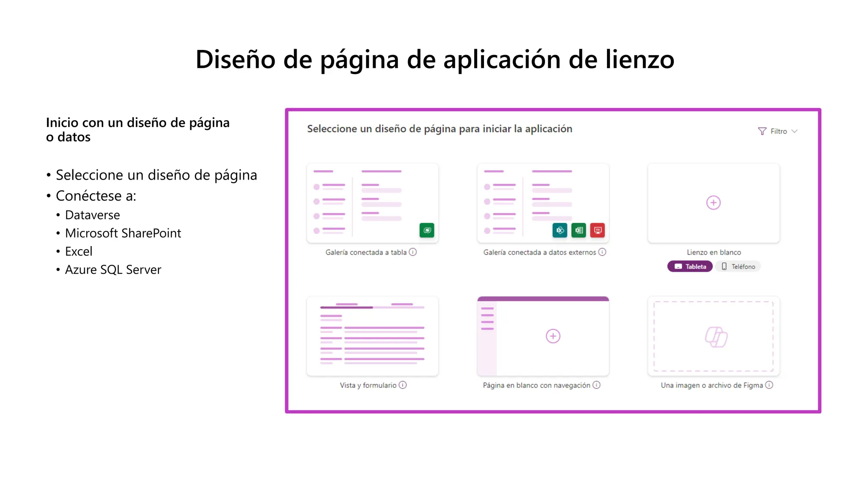868x488 pixels.
Task: Click the red SQL Server icon
Action: [598, 230]
